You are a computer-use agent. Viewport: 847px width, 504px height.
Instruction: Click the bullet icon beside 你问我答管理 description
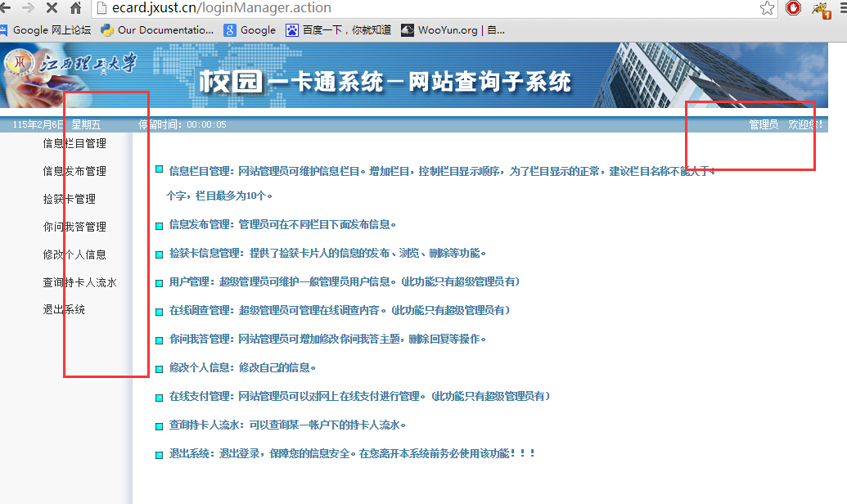coord(160,341)
